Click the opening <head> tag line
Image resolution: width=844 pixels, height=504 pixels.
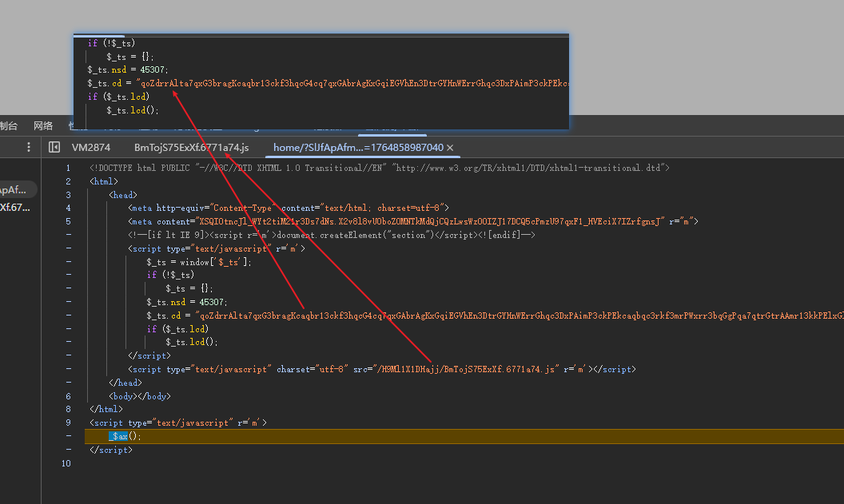point(123,195)
